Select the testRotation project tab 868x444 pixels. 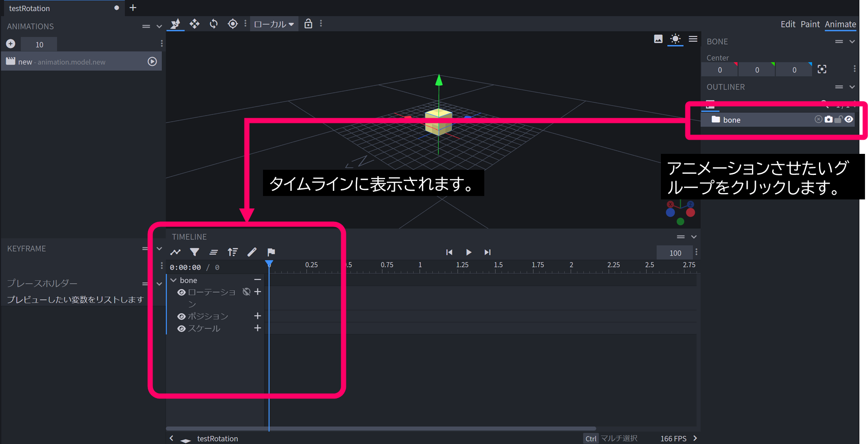point(29,8)
